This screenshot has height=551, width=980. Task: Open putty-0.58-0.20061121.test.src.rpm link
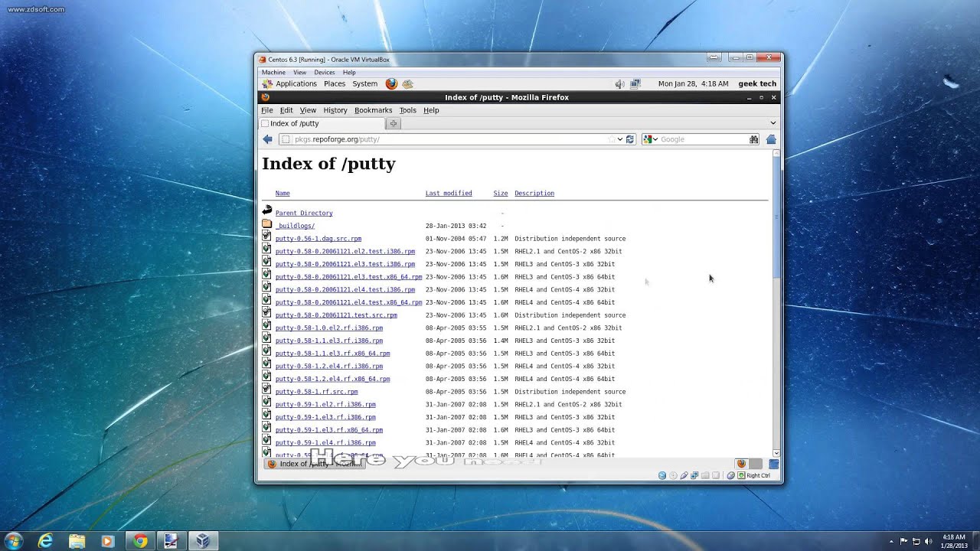click(336, 315)
